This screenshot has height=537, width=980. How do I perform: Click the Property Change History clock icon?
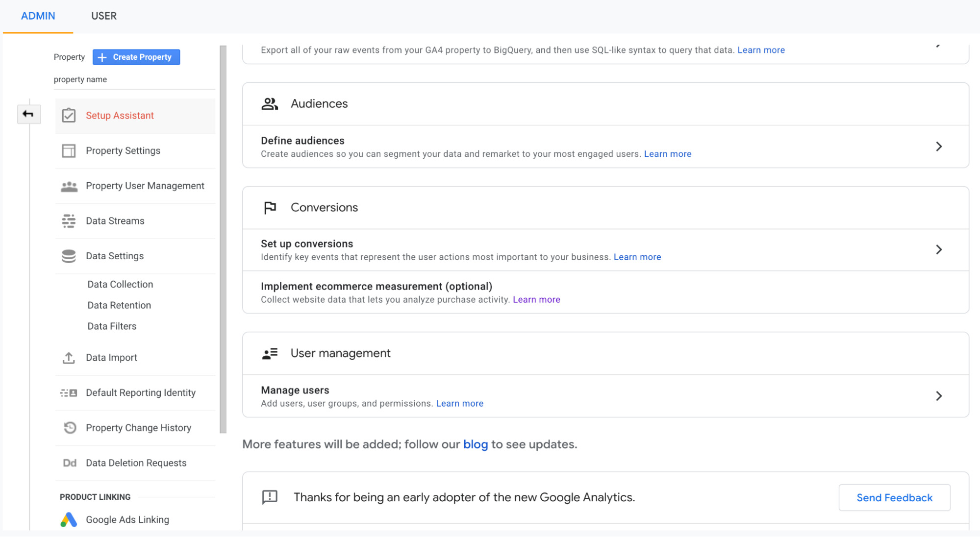[69, 427]
